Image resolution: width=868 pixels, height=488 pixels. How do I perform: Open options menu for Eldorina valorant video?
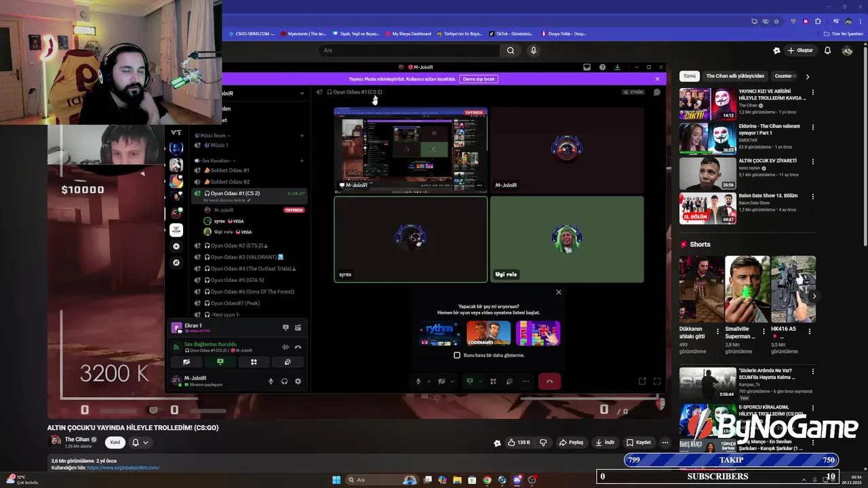click(x=813, y=127)
